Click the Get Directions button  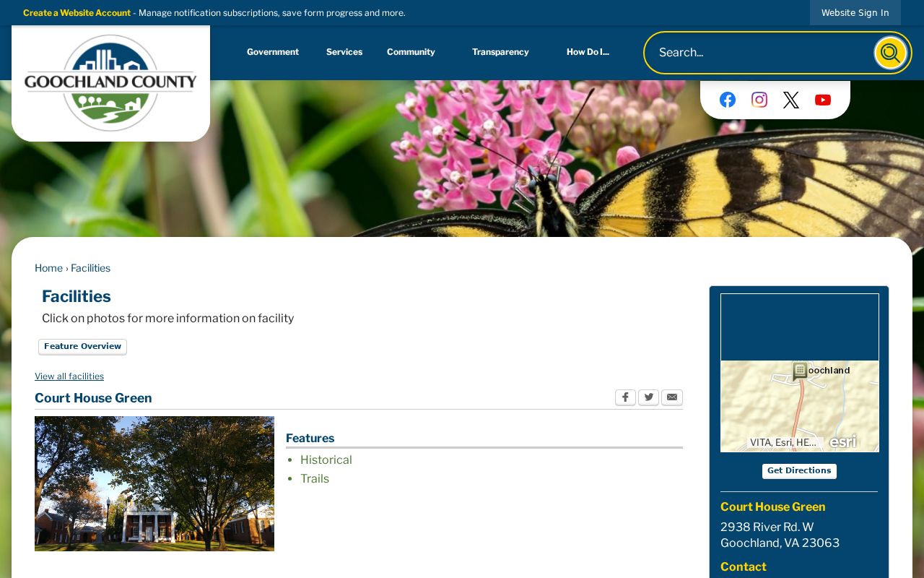(x=799, y=471)
